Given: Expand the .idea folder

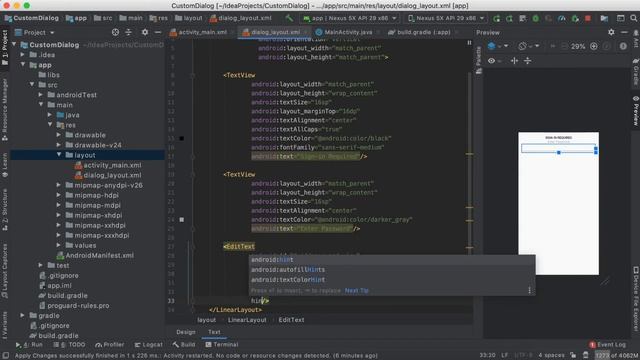Looking at the screenshot, I should (23, 55).
